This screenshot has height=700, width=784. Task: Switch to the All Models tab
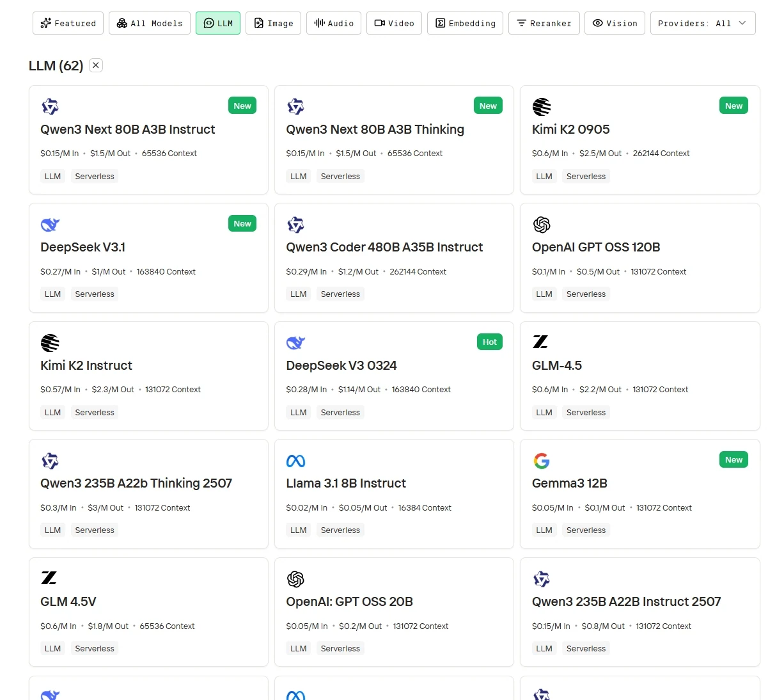click(x=150, y=23)
